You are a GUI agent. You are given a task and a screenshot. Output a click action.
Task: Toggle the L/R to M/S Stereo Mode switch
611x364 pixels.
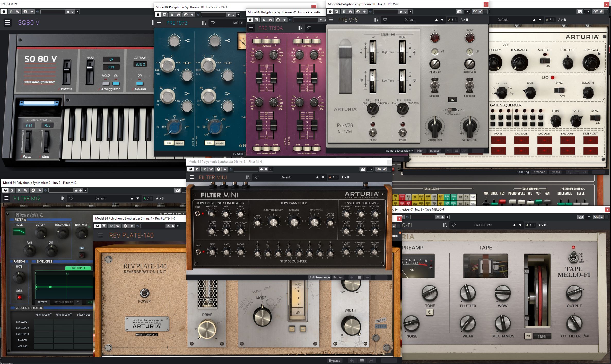coord(452,110)
